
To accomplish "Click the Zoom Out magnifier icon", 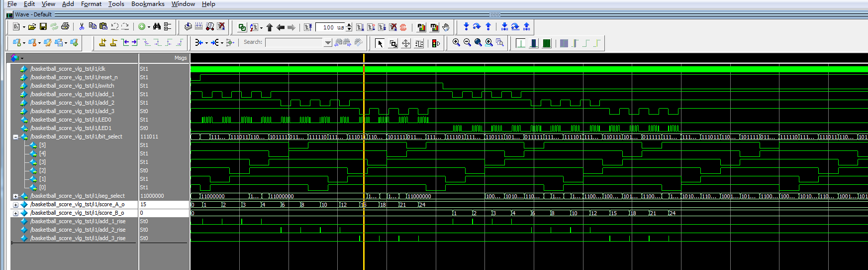I will [x=467, y=43].
